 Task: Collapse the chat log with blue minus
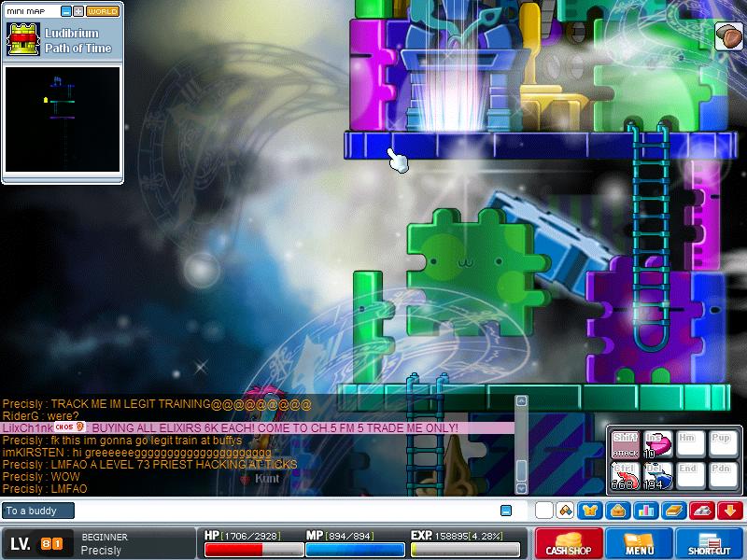click(x=506, y=511)
